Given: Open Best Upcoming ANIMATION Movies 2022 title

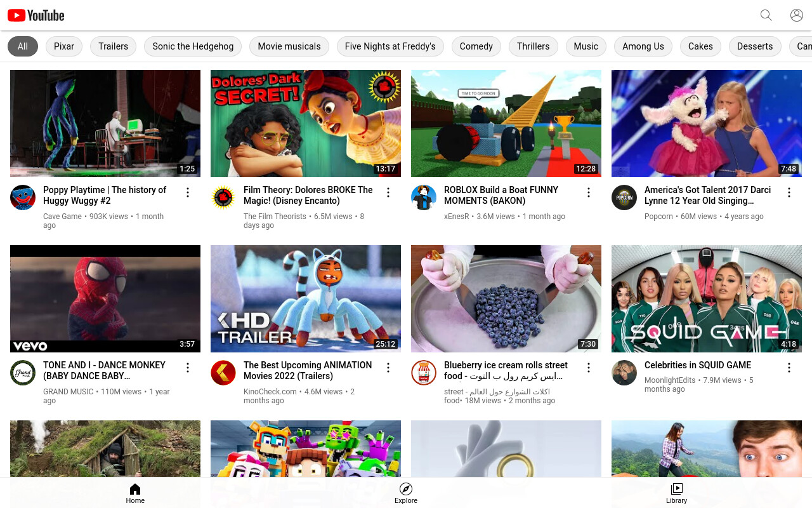Looking at the screenshot, I should point(308,370).
